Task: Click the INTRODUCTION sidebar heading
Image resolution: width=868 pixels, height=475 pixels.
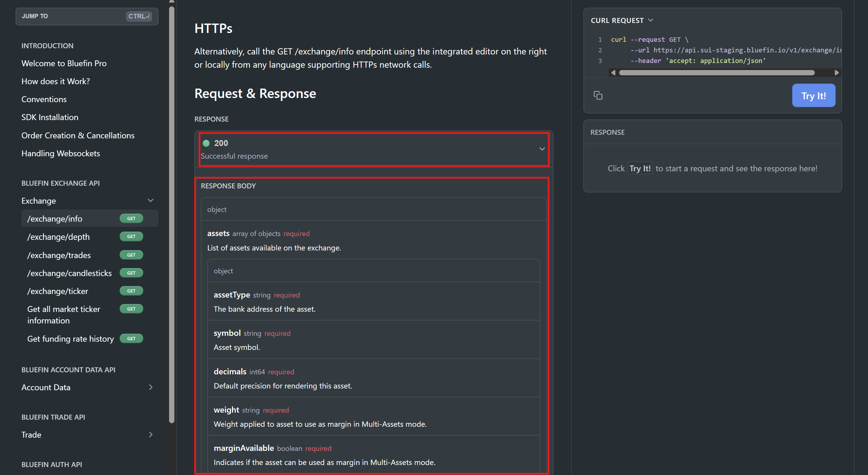Action: click(x=48, y=46)
